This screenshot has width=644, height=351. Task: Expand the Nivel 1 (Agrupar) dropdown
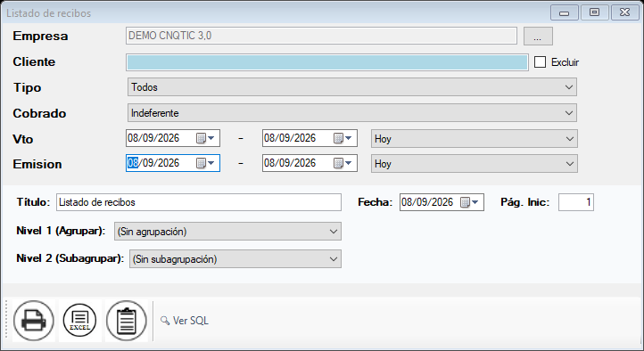pyautogui.click(x=227, y=232)
